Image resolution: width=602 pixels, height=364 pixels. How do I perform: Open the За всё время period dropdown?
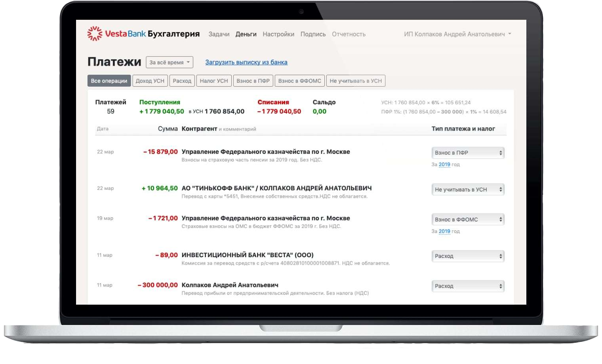click(170, 62)
